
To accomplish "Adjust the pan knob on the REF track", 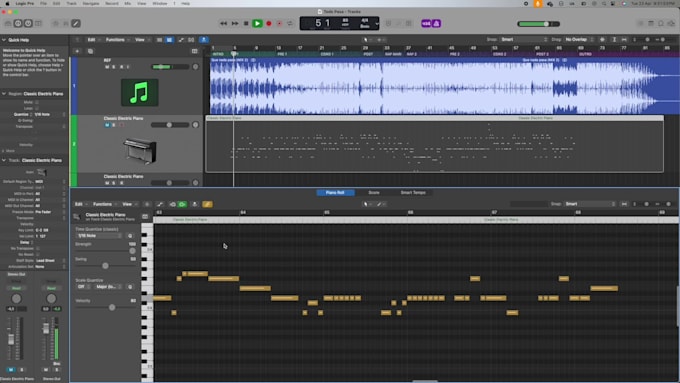I will coord(195,67).
